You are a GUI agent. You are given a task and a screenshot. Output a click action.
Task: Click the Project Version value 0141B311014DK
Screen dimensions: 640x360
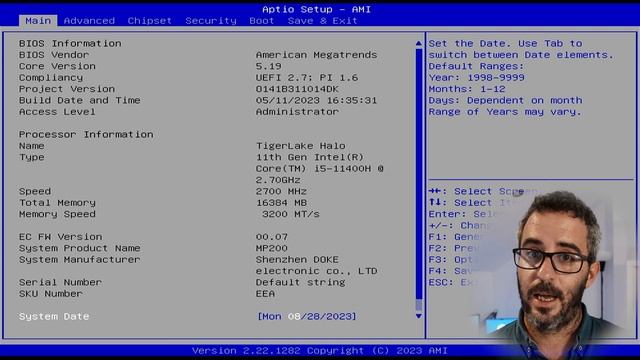point(297,89)
